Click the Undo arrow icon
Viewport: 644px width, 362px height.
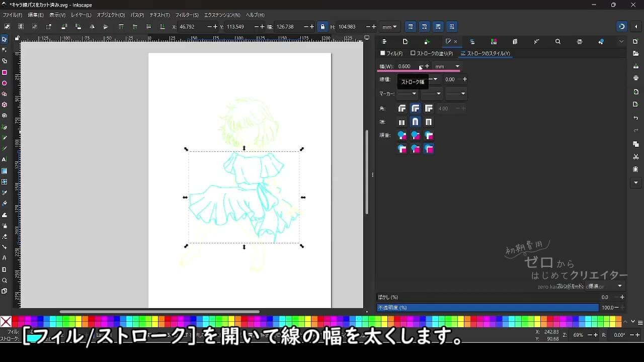(636, 118)
